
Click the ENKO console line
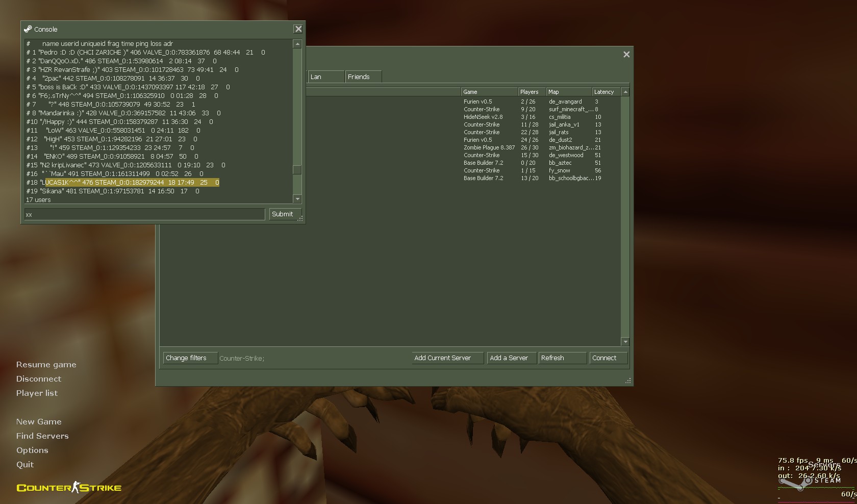coord(112,157)
